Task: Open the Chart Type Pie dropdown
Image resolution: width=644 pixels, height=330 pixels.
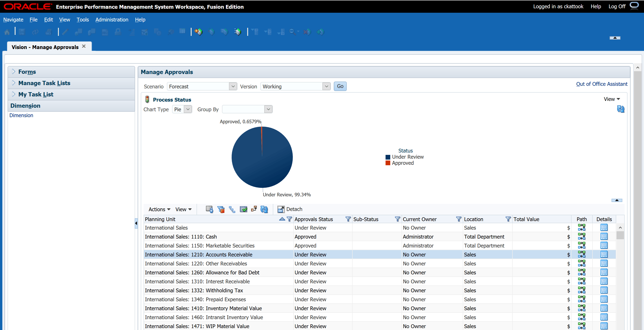Action: (188, 109)
